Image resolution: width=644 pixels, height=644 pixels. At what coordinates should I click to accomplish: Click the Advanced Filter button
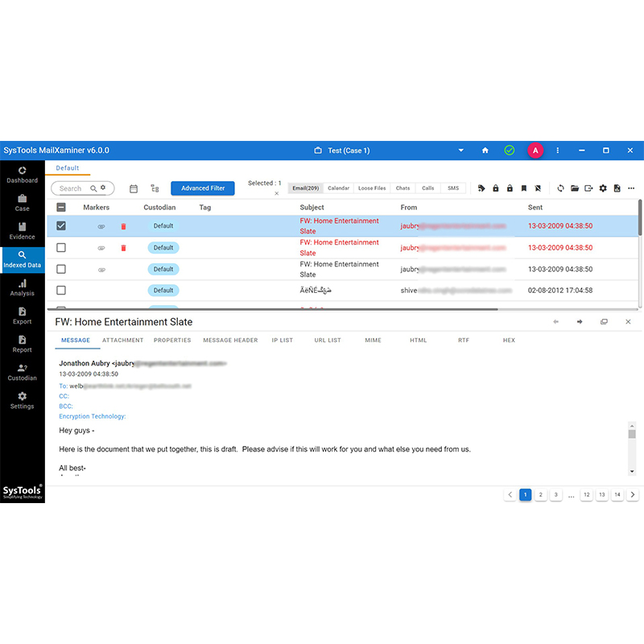203,188
